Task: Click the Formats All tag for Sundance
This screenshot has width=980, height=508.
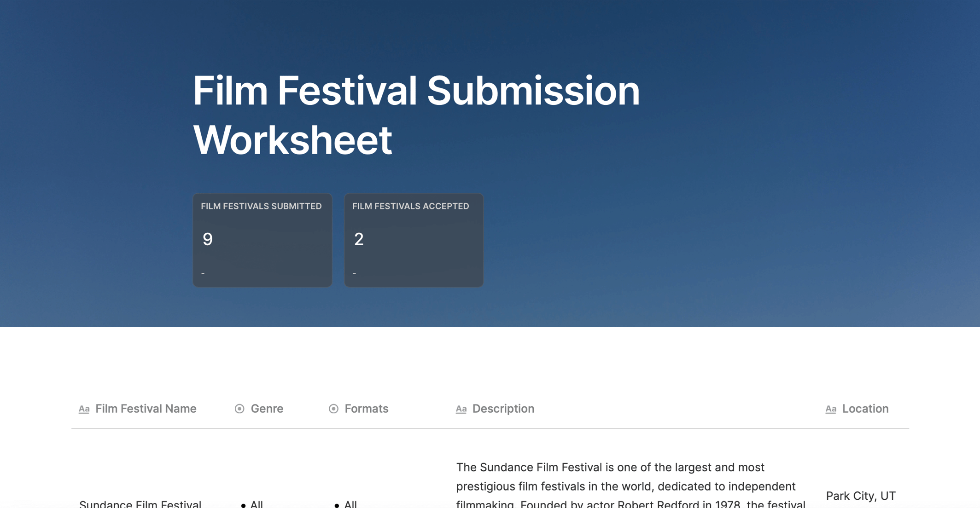Action: pos(346,504)
